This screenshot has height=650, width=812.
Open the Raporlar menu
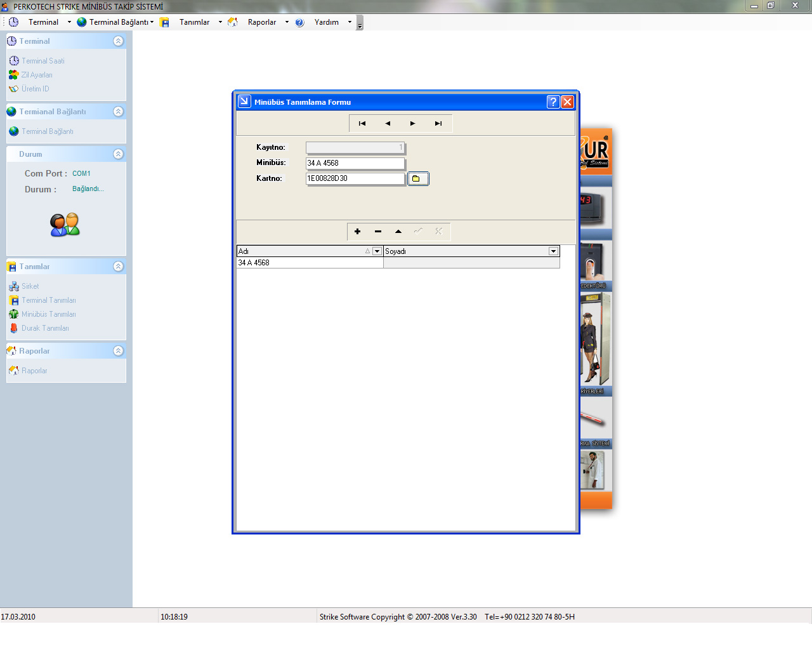pyautogui.click(x=261, y=22)
